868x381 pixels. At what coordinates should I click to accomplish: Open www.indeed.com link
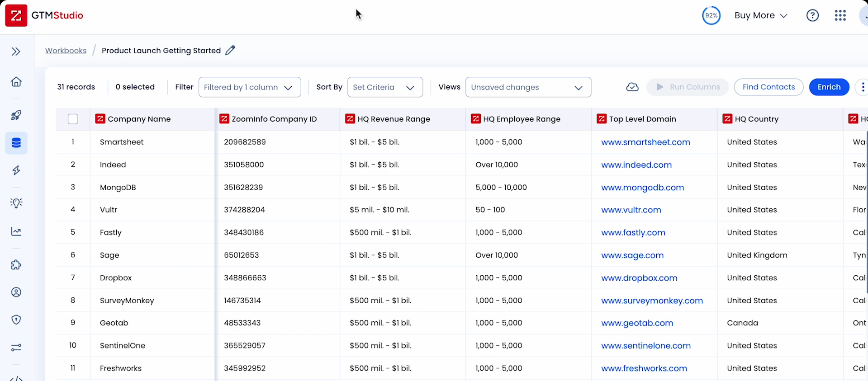point(636,165)
